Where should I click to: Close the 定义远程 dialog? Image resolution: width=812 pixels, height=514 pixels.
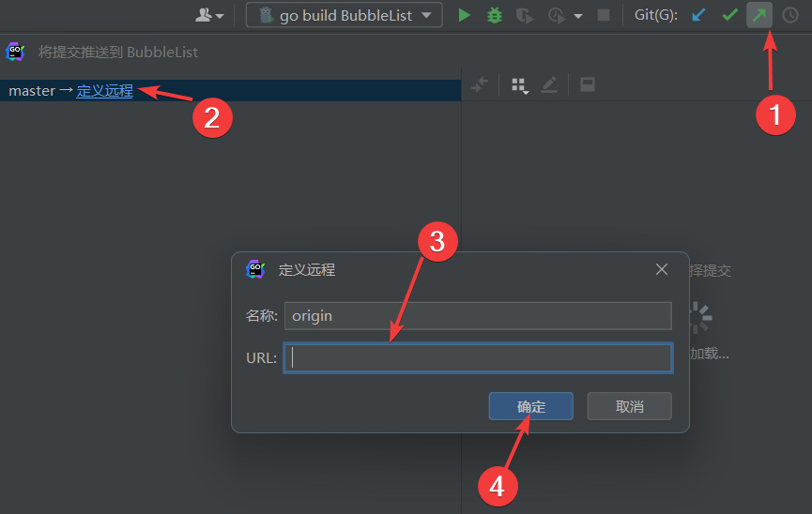coord(661,269)
